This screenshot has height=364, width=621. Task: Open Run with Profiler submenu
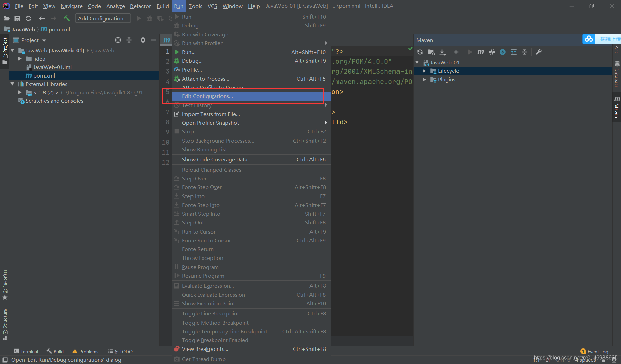click(x=251, y=43)
